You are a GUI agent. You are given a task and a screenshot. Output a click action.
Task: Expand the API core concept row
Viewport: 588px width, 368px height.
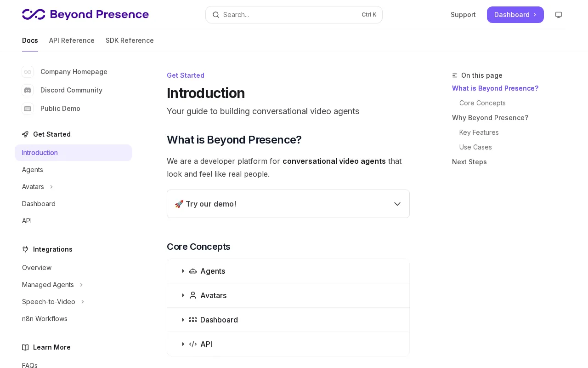(x=288, y=344)
